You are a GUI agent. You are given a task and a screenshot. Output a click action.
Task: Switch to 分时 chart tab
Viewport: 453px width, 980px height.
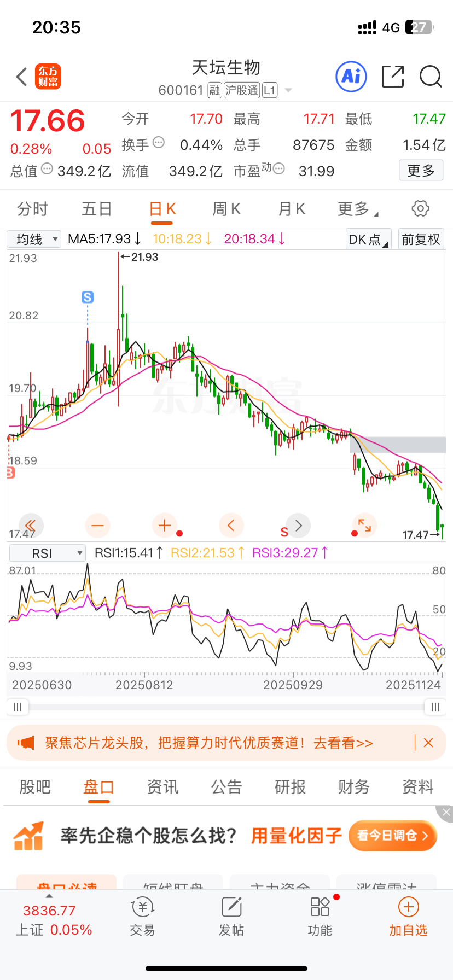(32, 209)
